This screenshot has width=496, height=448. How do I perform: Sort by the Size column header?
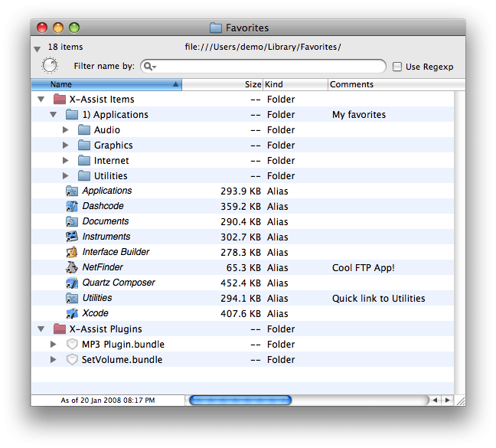[222, 84]
